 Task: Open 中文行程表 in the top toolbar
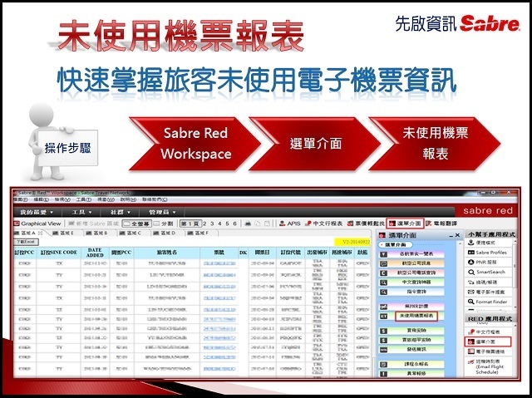click(x=323, y=224)
